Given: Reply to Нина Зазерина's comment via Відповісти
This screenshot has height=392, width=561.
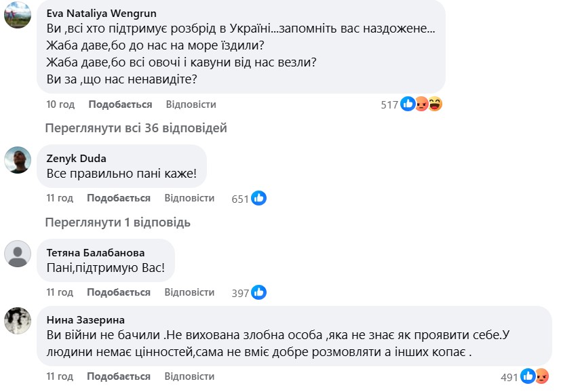Looking at the screenshot, I should click(x=189, y=376).
